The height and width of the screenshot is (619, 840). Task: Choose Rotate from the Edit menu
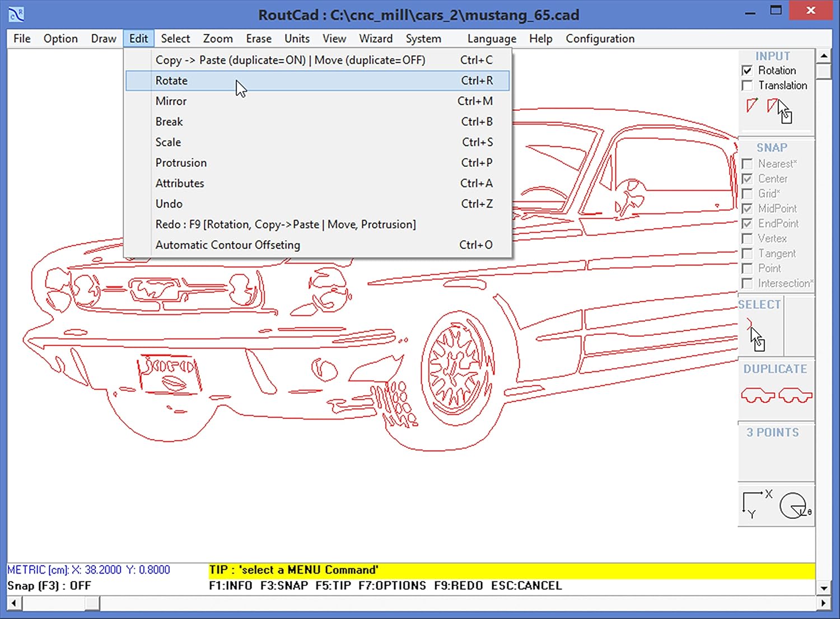pyautogui.click(x=171, y=81)
